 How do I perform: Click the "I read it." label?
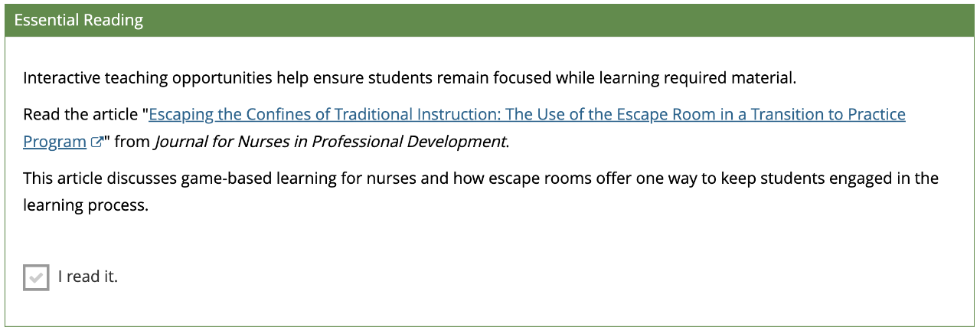pos(88,277)
